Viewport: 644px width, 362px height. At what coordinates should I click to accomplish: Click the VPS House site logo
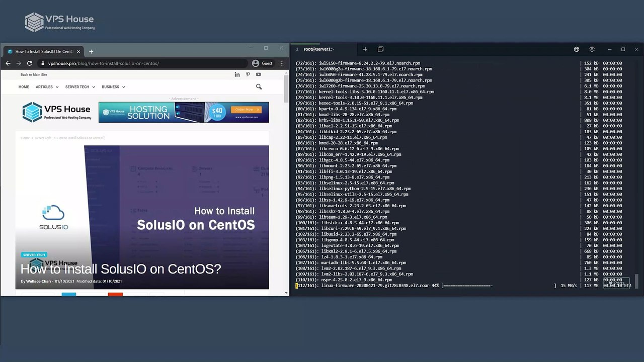(56, 112)
